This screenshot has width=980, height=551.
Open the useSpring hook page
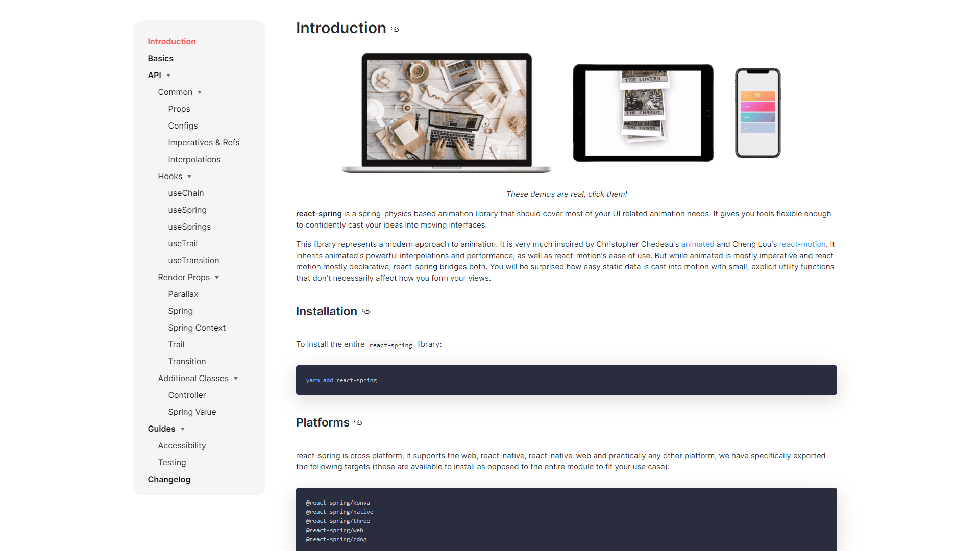point(187,210)
